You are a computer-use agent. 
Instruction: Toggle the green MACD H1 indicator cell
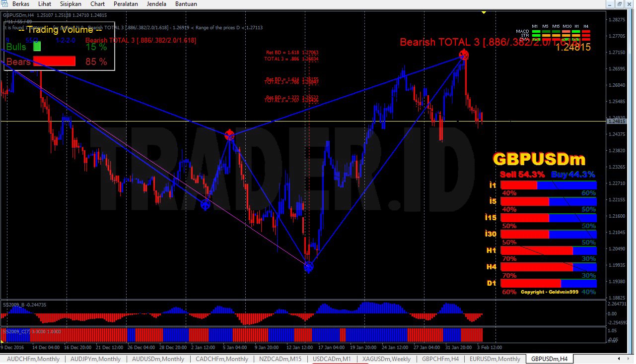[x=576, y=31]
